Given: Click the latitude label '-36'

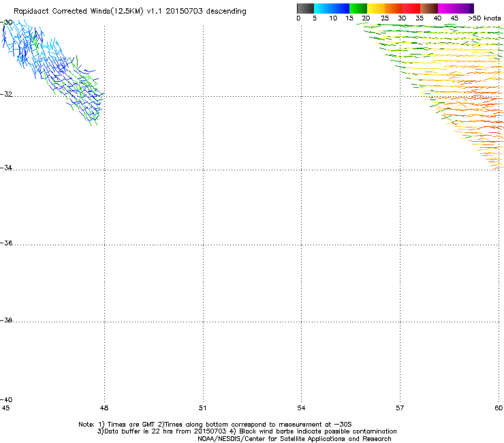Looking at the screenshot, I should click(6, 243).
